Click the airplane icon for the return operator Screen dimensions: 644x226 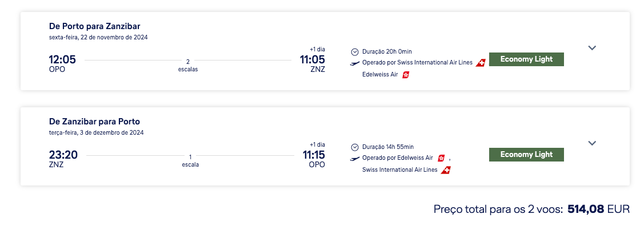click(x=355, y=158)
